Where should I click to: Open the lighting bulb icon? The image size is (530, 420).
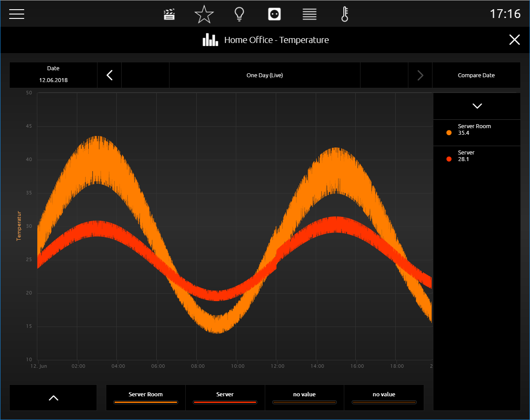click(x=239, y=14)
